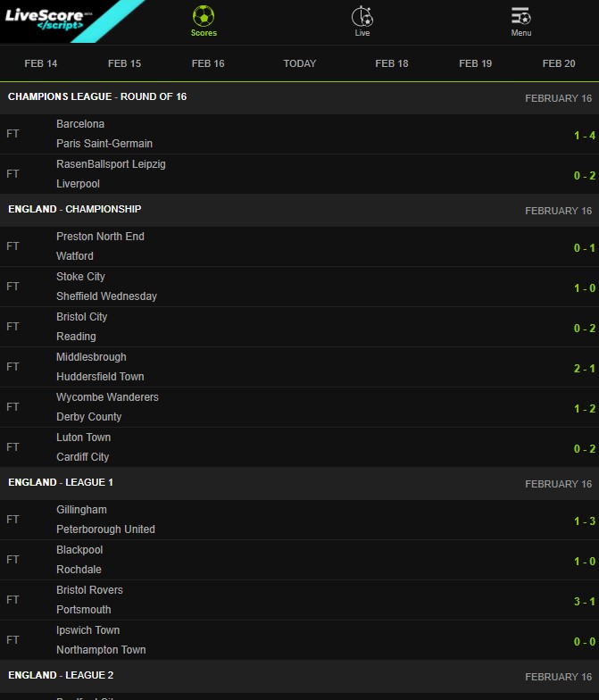Open the Live matches clock icon
This screenshot has width=599, height=700.
tap(362, 17)
